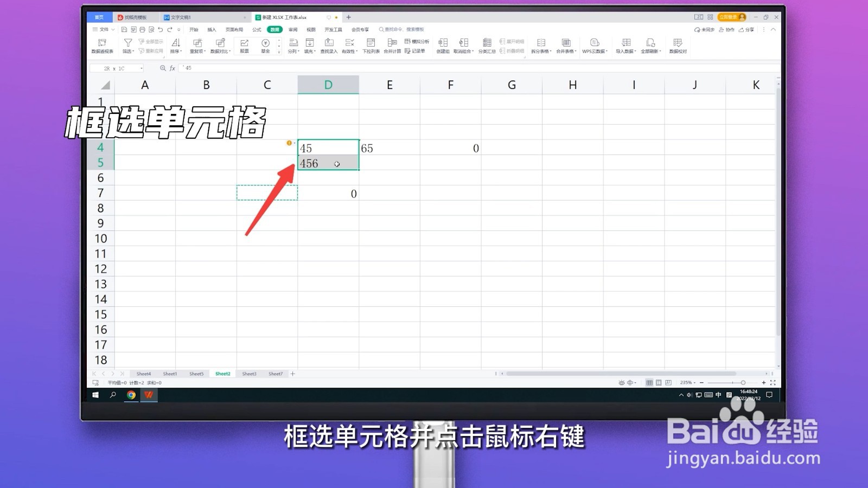Open the 审阅 ribbon tab
This screenshot has height=488, width=868.
pos(293,29)
